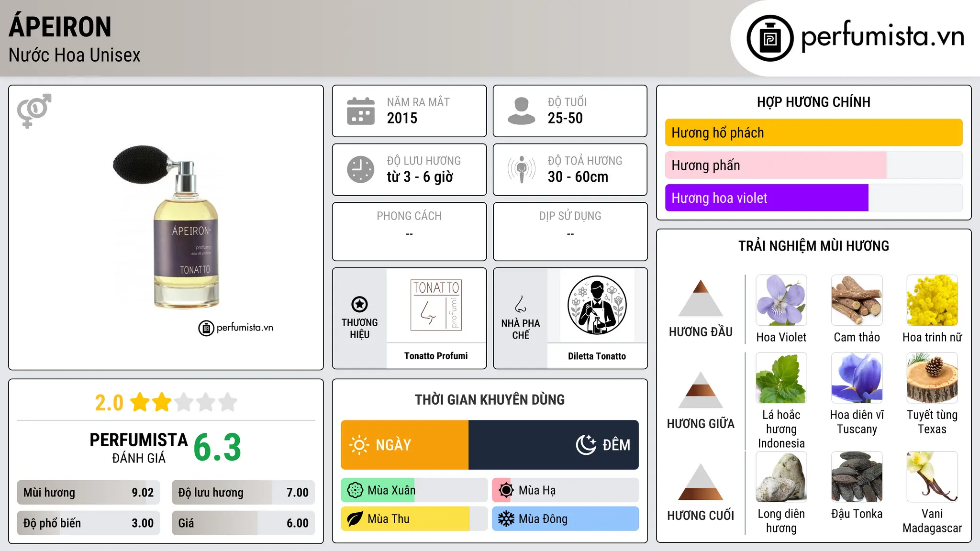Select the Tuyết tùng Texas note image
Image resolution: width=980 pixels, height=551 pixels.
click(932, 378)
